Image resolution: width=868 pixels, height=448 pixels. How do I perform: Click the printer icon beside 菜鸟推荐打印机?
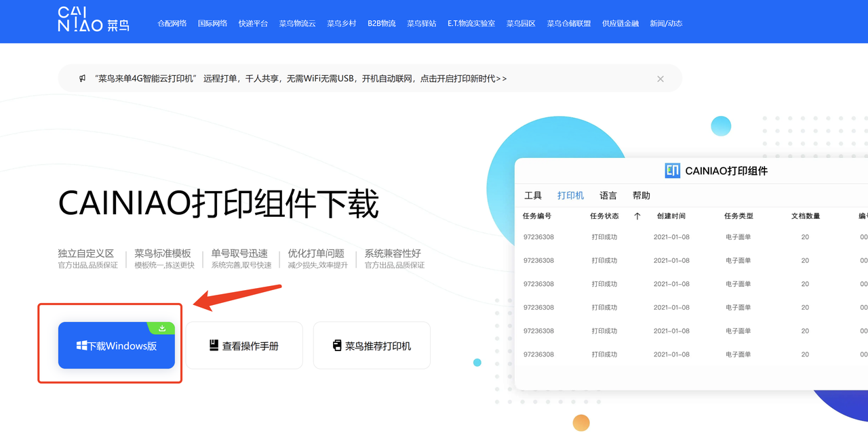click(x=336, y=345)
